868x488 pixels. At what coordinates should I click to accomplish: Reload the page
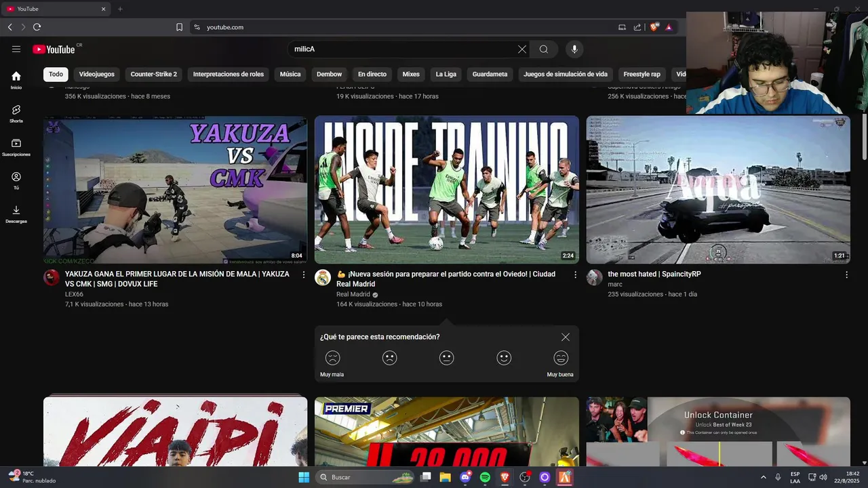pyautogui.click(x=37, y=27)
